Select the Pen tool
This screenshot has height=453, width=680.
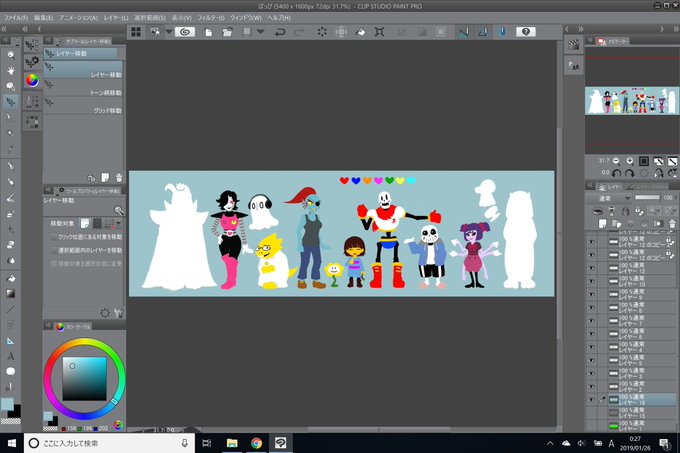(10, 166)
